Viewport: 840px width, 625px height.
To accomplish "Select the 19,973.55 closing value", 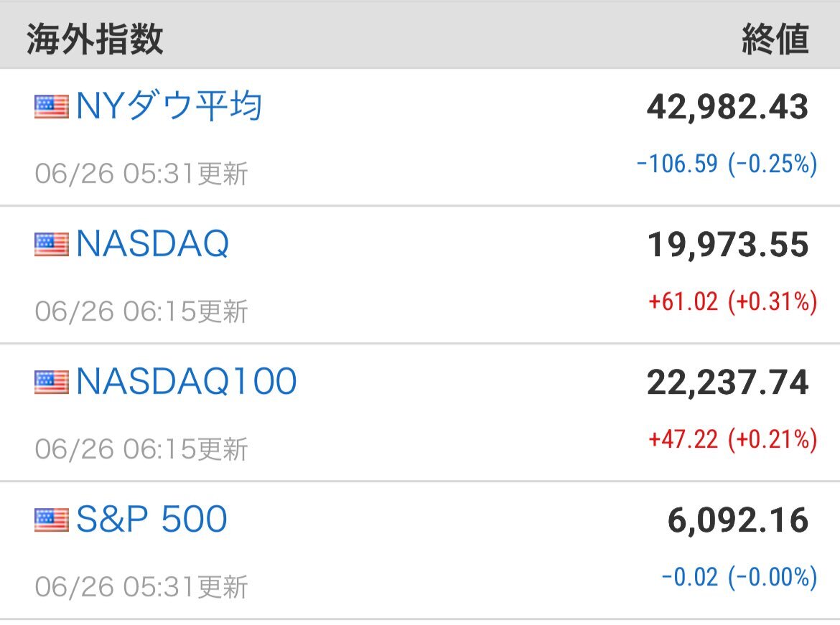I will pyautogui.click(x=728, y=245).
